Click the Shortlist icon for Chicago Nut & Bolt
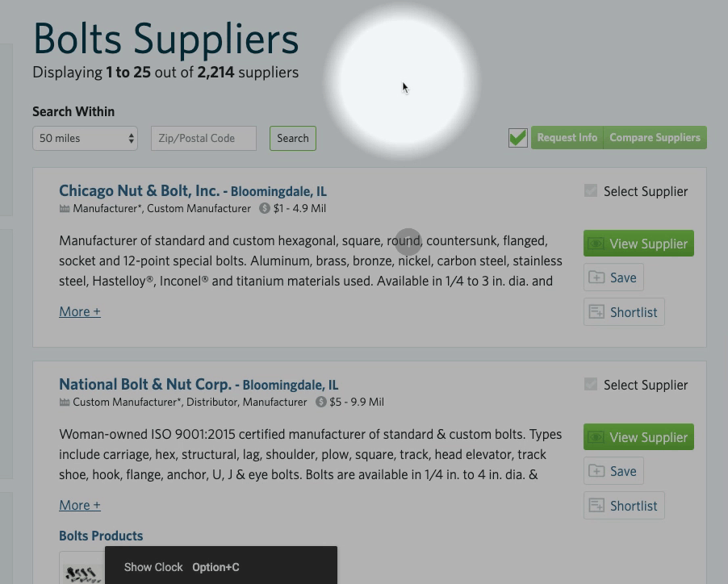 click(x=596, y=312)
